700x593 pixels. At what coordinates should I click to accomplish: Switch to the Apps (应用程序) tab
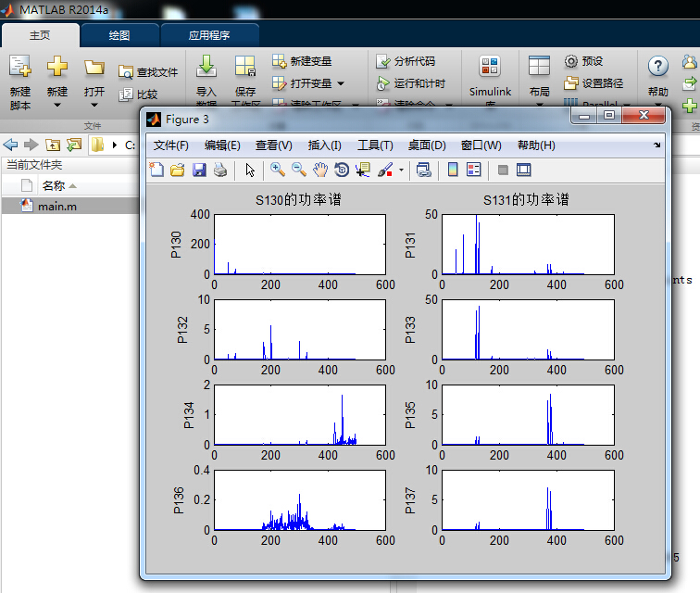point(209,35)
